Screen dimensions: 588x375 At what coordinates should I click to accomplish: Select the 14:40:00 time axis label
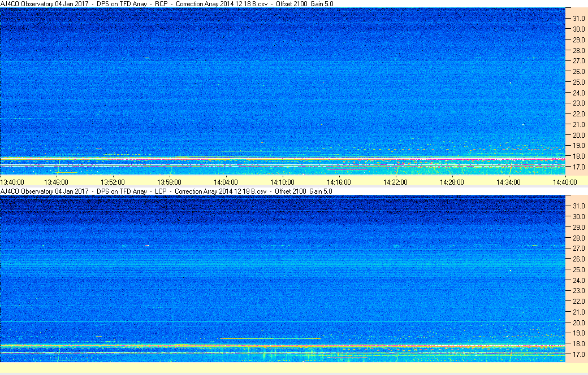coord(565,182)
